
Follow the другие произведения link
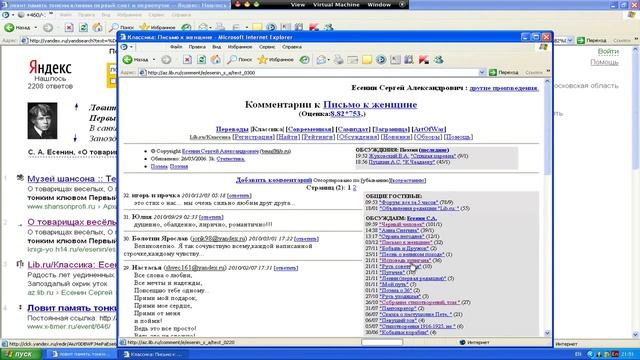(504, 88)
